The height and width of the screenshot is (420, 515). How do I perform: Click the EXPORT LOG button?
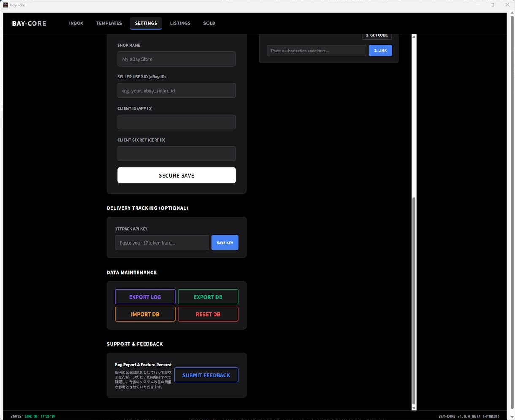[145, 297]
